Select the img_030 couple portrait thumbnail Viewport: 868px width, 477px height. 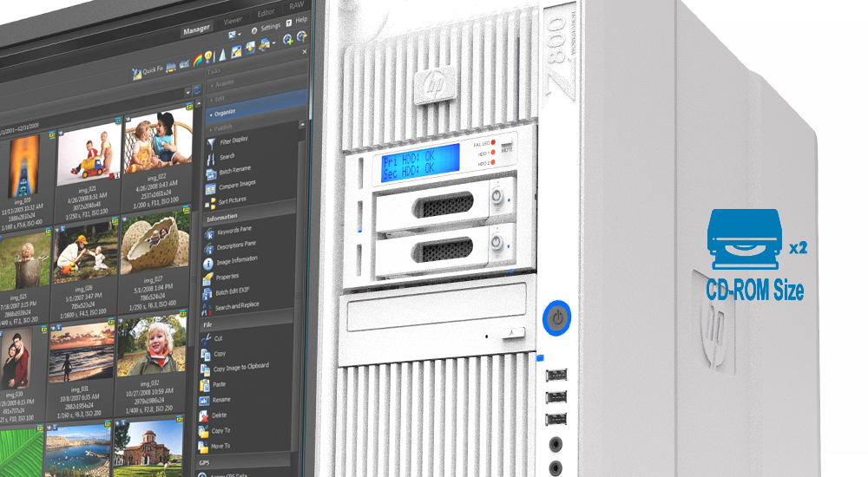(16, 360)
